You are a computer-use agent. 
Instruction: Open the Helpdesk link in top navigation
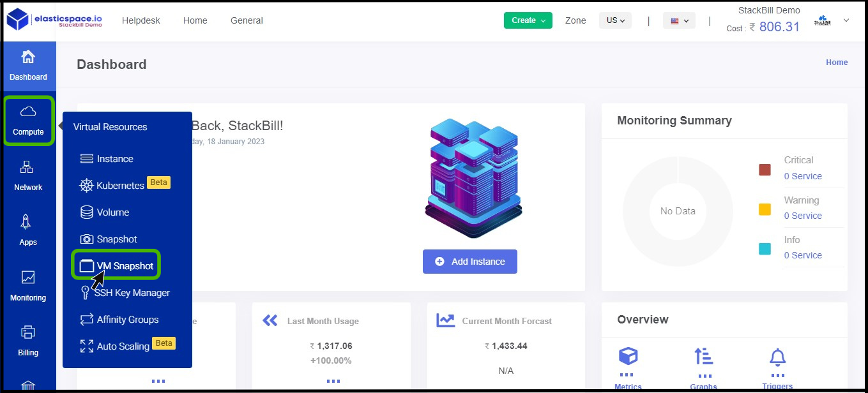(x=141, y=20)
